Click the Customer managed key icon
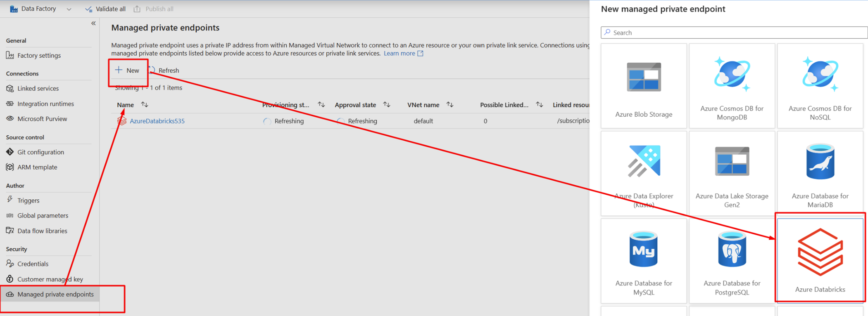Screen dimensions: 868x316 point(10,279)
